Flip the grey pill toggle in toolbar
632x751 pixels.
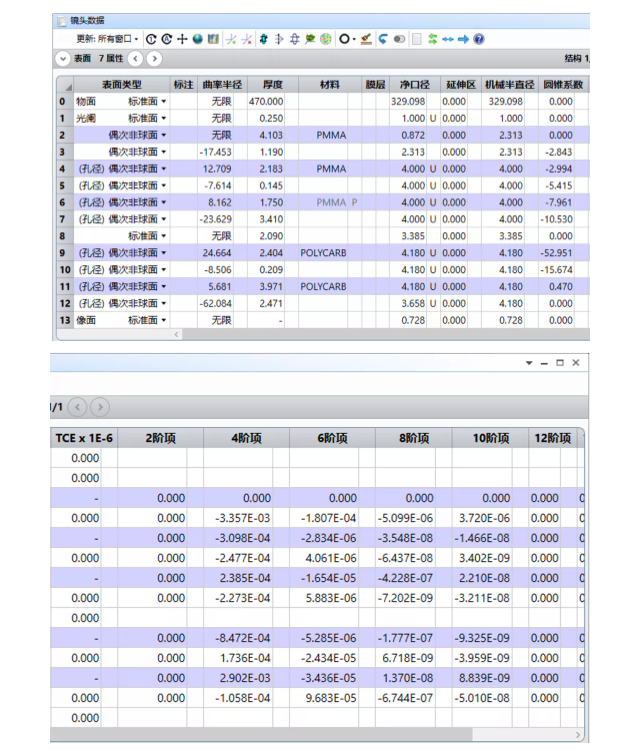tap(399, 39)
